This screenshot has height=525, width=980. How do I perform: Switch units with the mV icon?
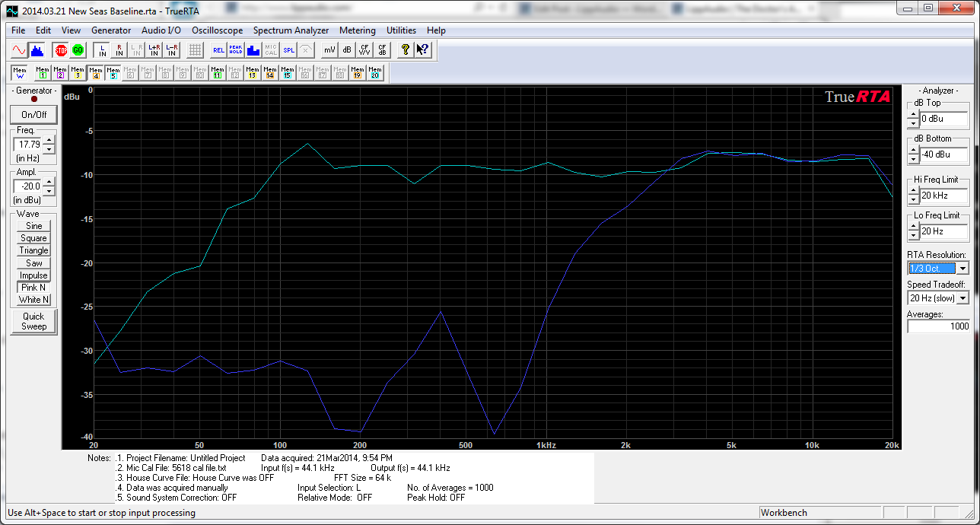329,50
